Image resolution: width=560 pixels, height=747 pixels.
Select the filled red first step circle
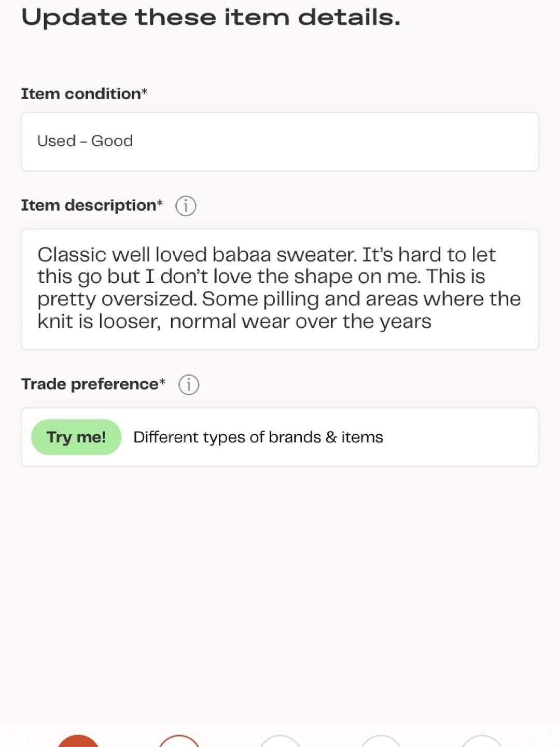click(x=78, y=741)
